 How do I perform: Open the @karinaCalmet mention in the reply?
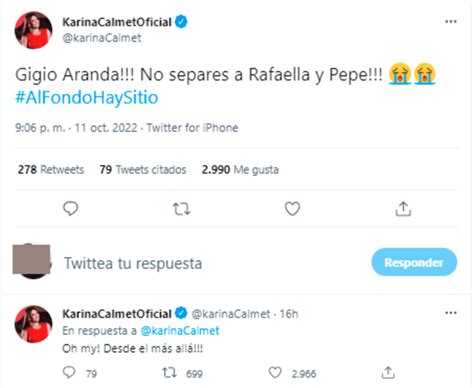coord(180,331)
